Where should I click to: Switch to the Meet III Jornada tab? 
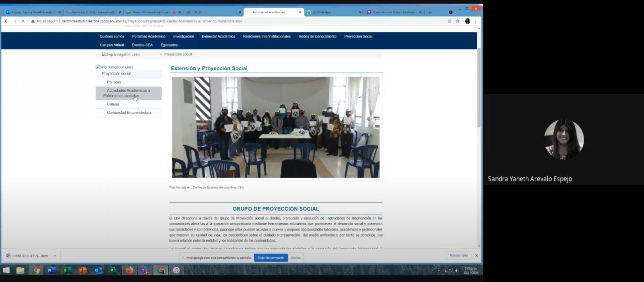[154, 12]
